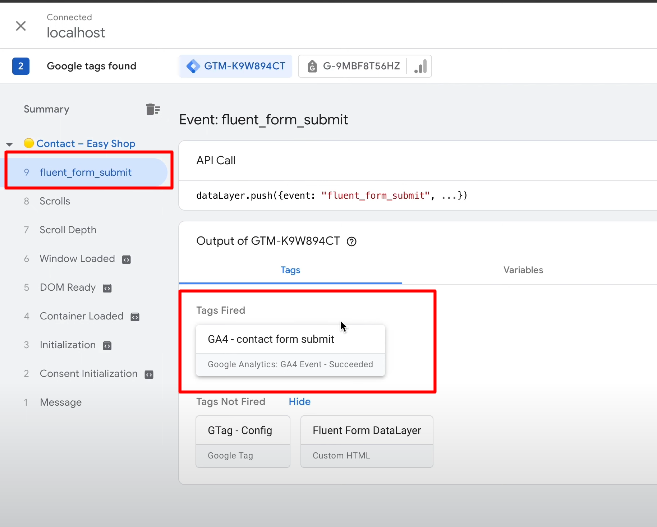Open the GA4 - contact form submit tag

pos(290,350)
